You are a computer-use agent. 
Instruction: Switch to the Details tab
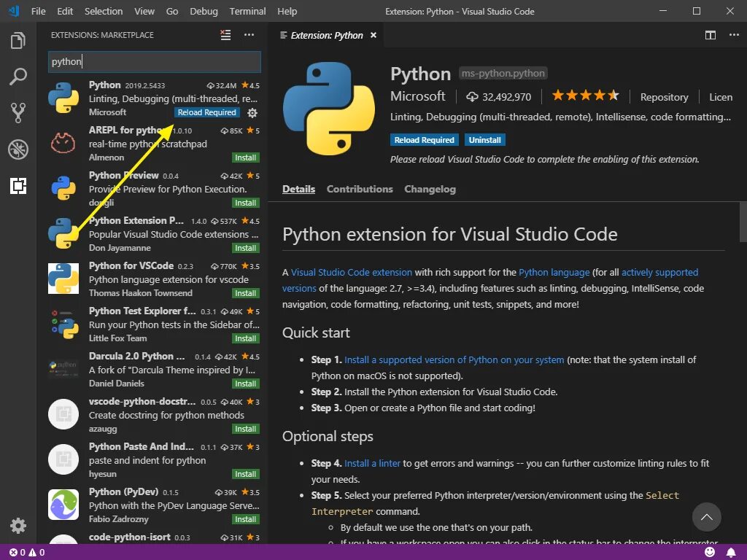click(x=298, y=189)
